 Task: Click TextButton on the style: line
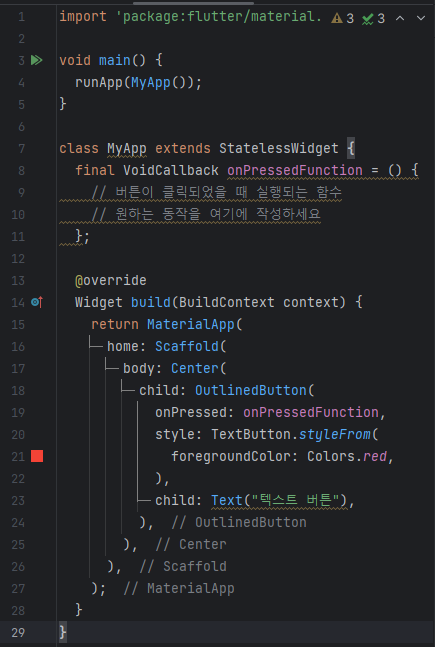pos(251,434)
